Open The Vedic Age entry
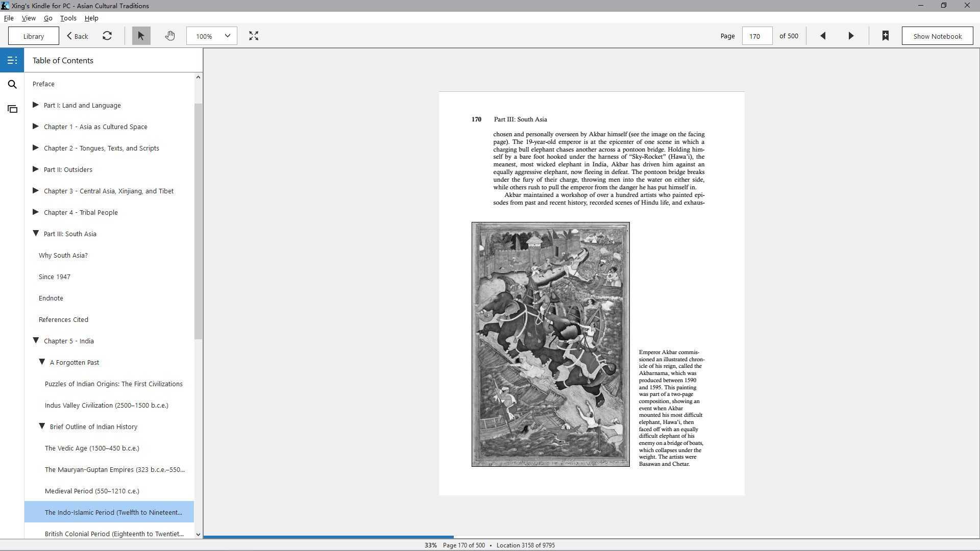The height and width of the screenshot is (551, 980). tap(92, 448)
